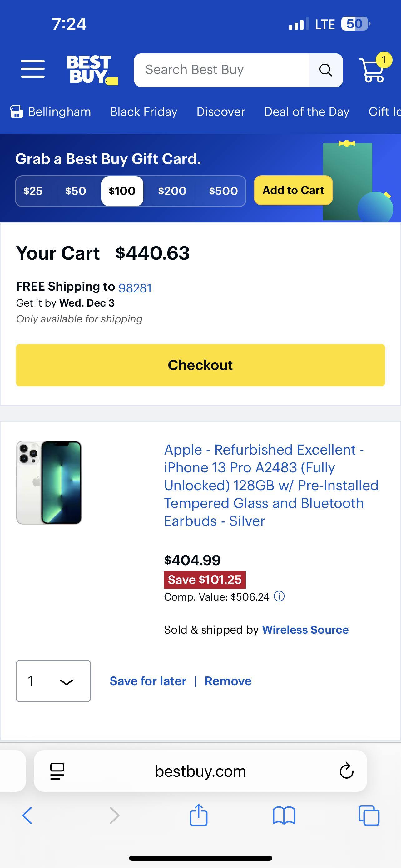Open the Black Friday nav section
Viewport: 401px width, 868px height.
(143, 111)
